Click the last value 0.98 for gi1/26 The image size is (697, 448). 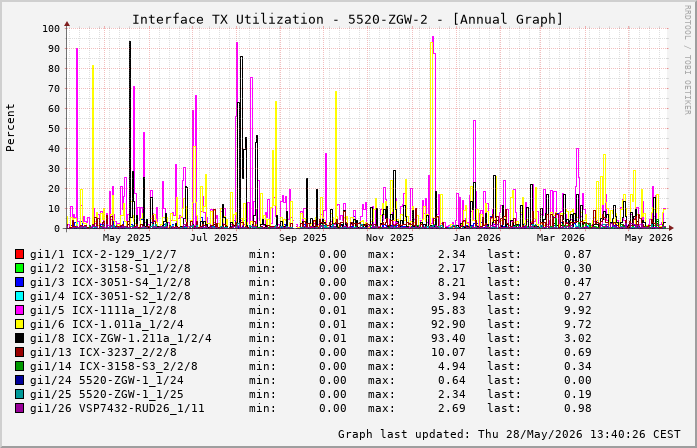578,408
